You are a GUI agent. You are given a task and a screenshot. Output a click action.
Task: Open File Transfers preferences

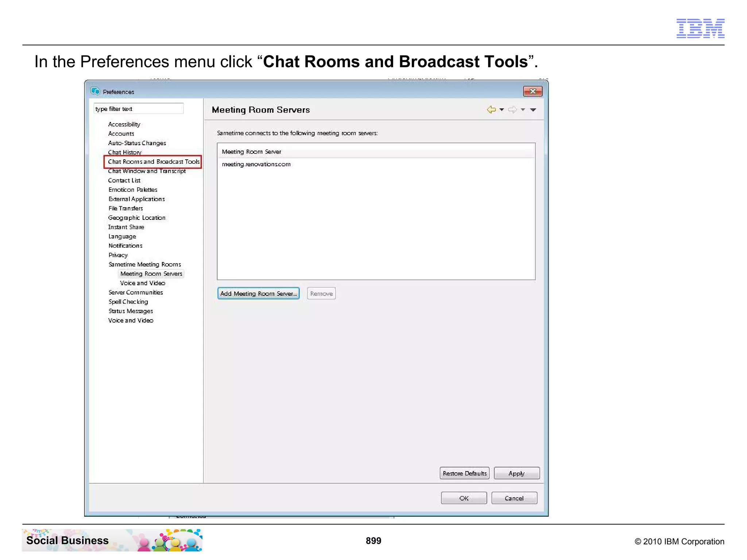pos(125,208)
